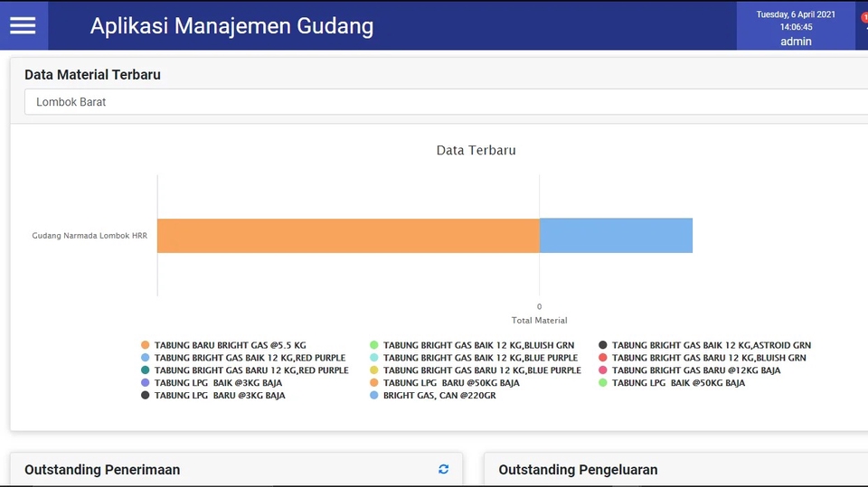868x487 pixels.
Task: Toggle TABUNG BRIGHT GAS BAIK 12 KG,ASTROID GRN legend
Action: point(704,345)
